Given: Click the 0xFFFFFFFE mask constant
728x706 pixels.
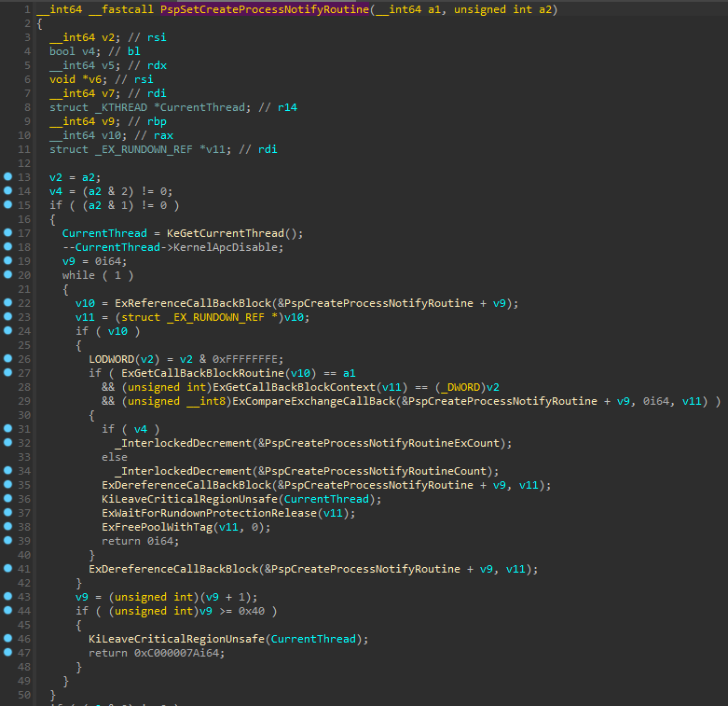Looking at the screenshot, I should coord(244,359).
